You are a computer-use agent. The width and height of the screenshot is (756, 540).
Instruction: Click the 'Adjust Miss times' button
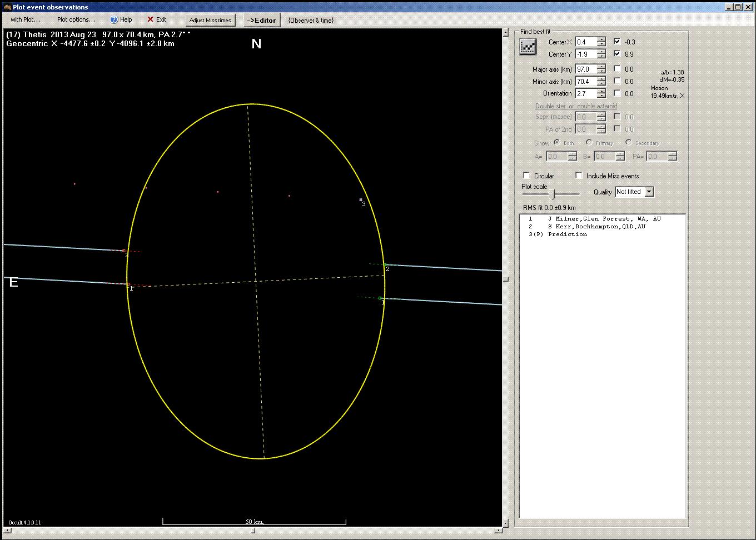(210, 20)
